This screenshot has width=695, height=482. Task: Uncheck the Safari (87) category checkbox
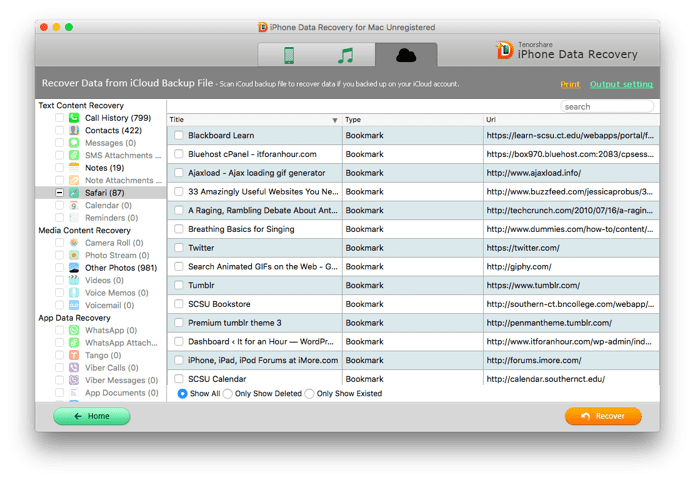point(59,193)
